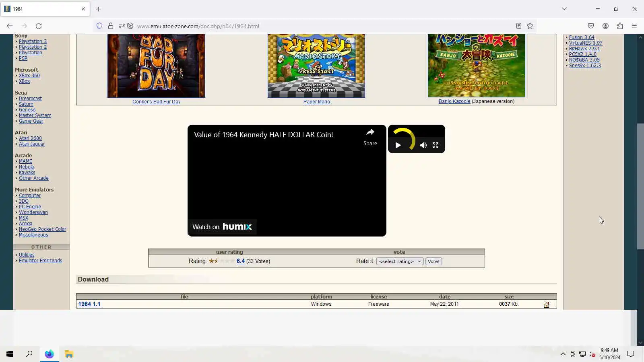
Task: Click the Banjo Kazooie screenshot thumbnail
Action: [x=477, y=66]
